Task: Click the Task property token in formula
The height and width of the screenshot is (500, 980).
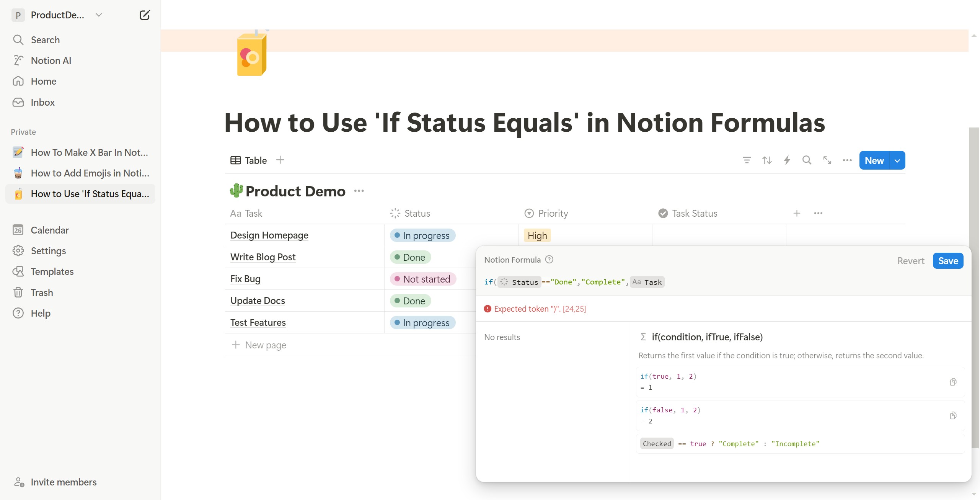Action: coord(647,282)
